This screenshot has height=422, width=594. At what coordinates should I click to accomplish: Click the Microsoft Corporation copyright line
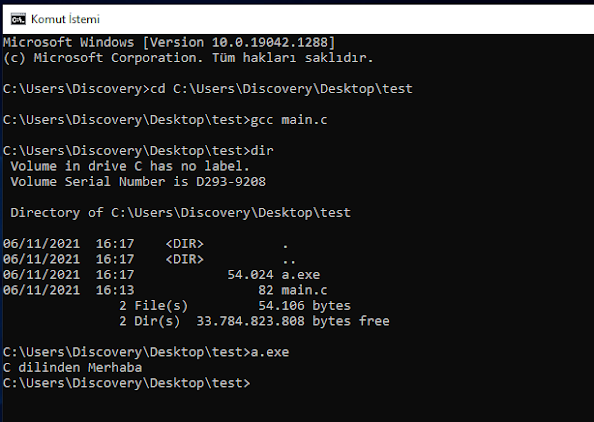pos(188,58)
